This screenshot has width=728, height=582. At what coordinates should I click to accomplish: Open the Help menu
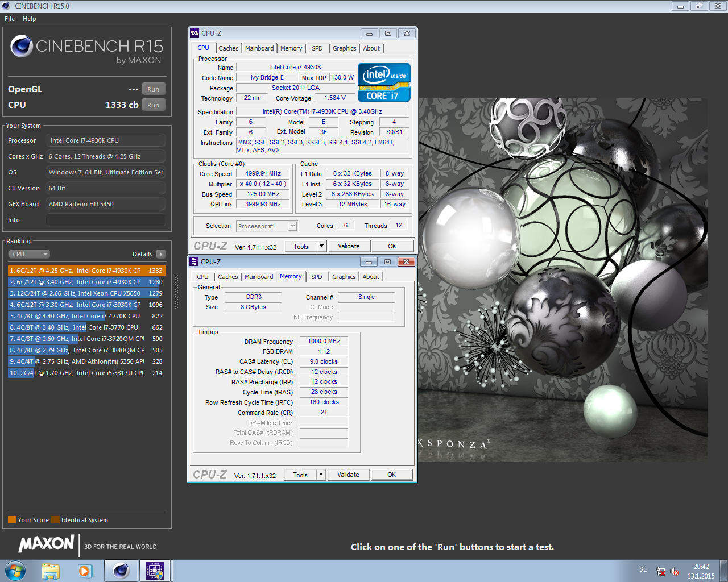click(x=30, y=19)
